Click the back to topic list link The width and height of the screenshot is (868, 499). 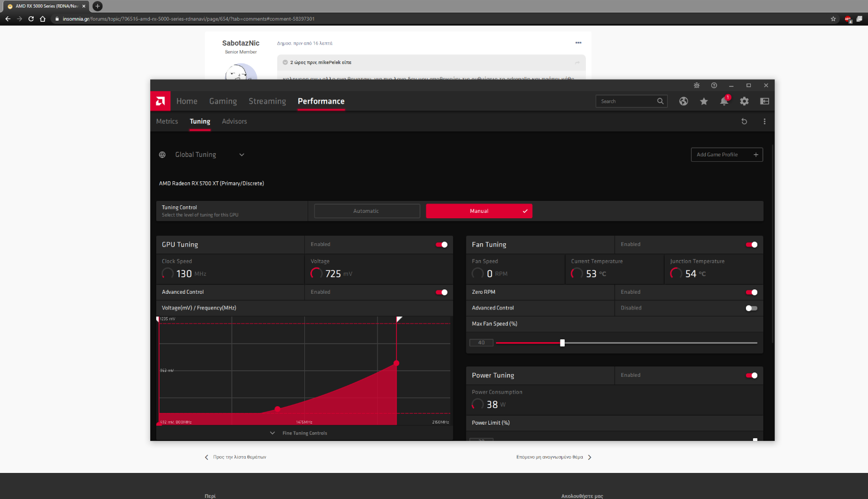coord(235,457)
